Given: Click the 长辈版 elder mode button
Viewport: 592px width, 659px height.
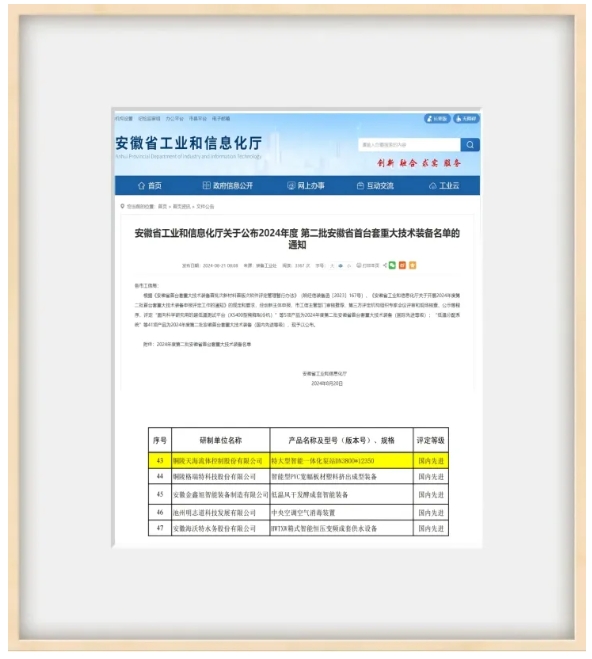Looking at the screenshot, I should pyautogui.click(x=437, y=119).
